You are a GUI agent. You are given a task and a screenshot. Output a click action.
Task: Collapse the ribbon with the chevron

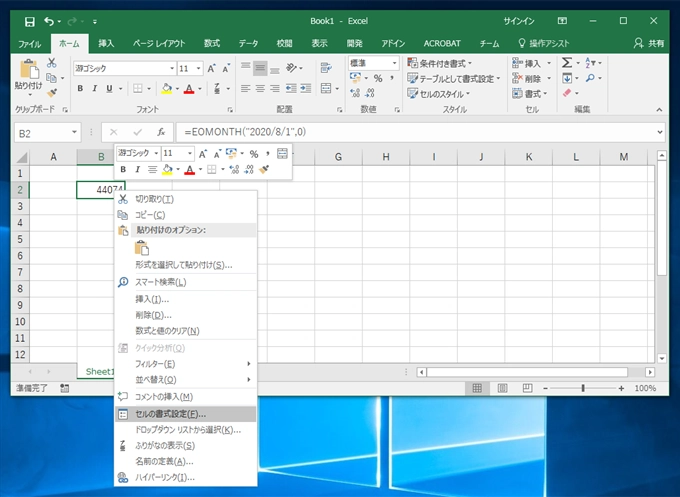tap(659, 110)
